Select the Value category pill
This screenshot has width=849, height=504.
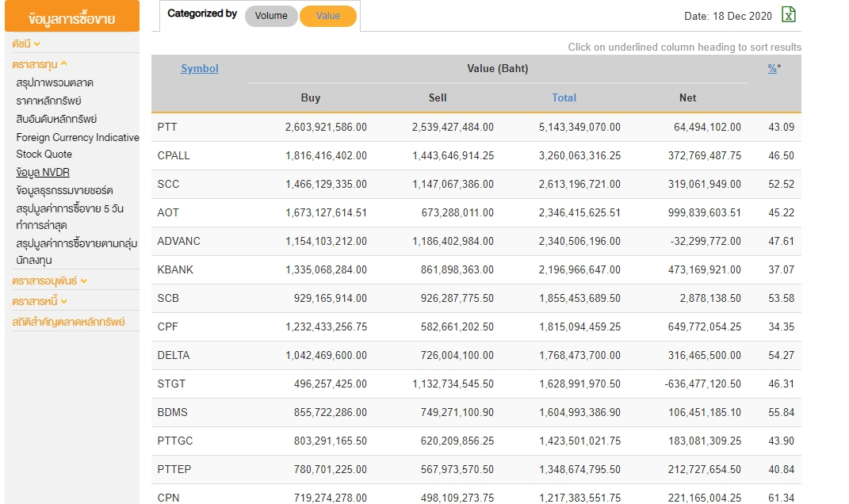coord(327,16)
